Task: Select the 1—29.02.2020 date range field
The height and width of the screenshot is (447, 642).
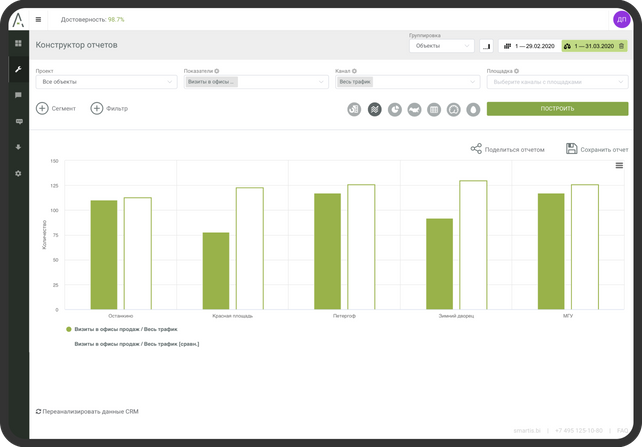Action: [x=529, y=46]
